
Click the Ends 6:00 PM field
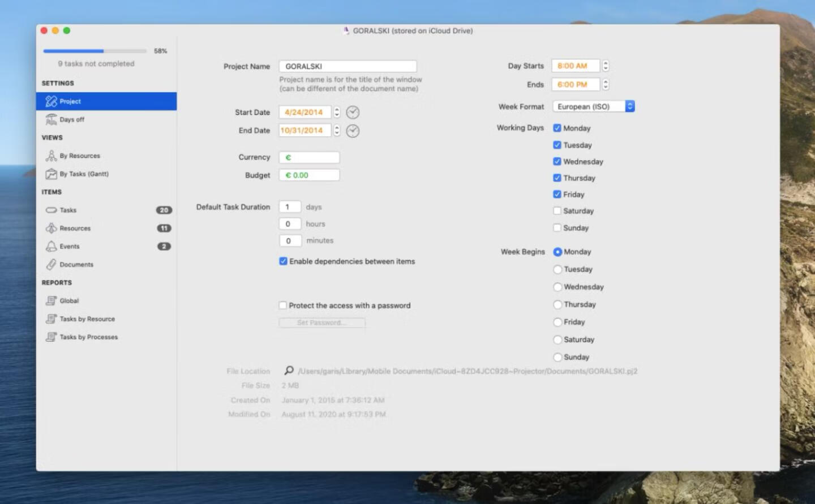click(576, 84)
